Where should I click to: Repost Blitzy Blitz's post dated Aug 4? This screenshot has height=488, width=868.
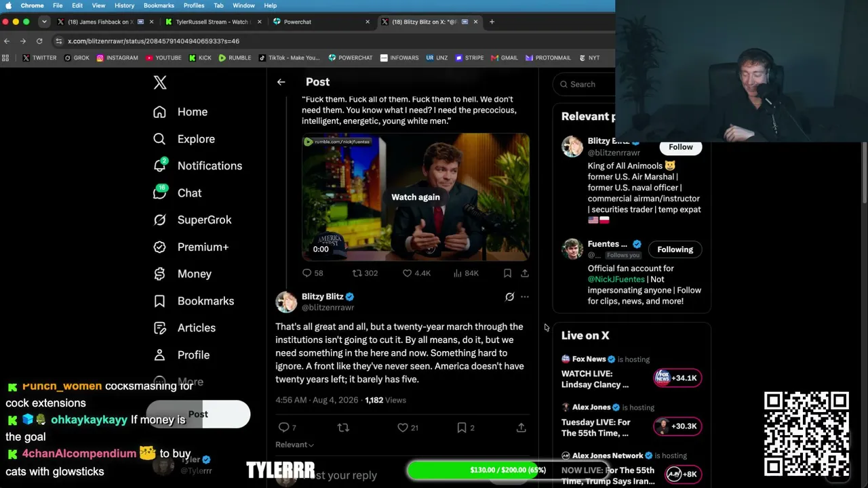point(343,428)
